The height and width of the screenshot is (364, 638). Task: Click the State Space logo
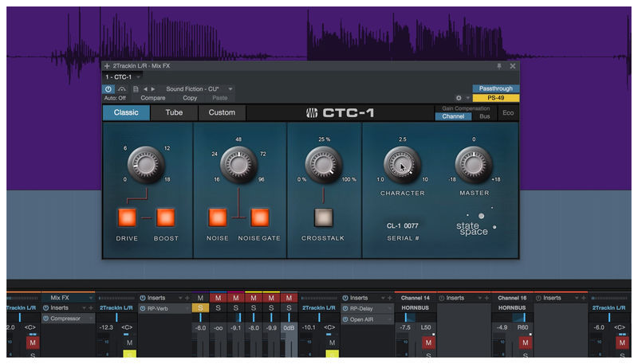[x=475, y=222]
